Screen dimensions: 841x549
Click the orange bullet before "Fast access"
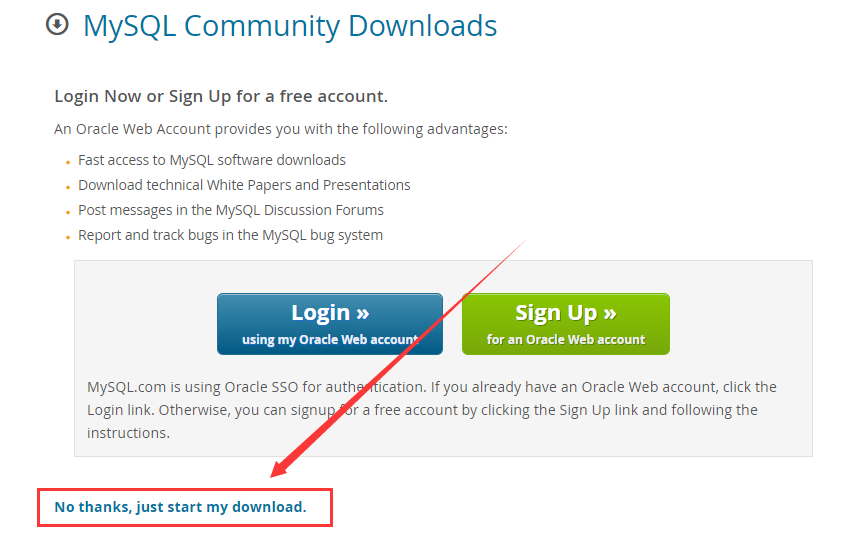pyautogui.click(x=68, y=162)
